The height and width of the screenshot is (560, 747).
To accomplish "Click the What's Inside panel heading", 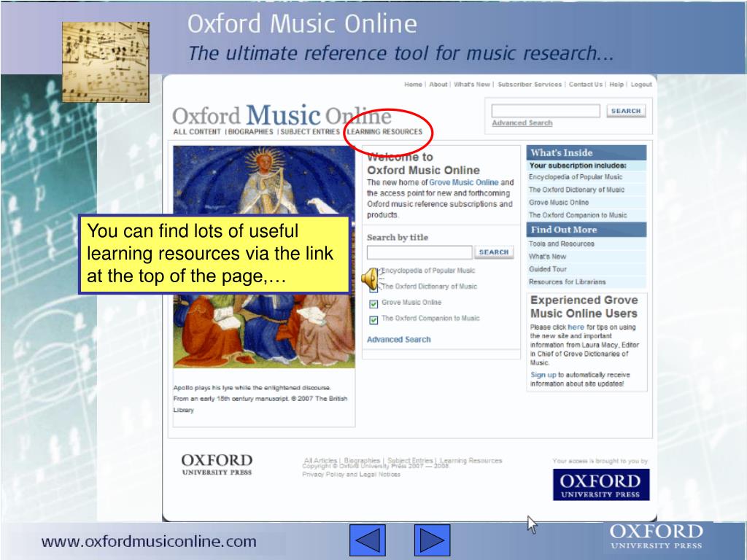I will pyautogui.click(x=587, y=153).
